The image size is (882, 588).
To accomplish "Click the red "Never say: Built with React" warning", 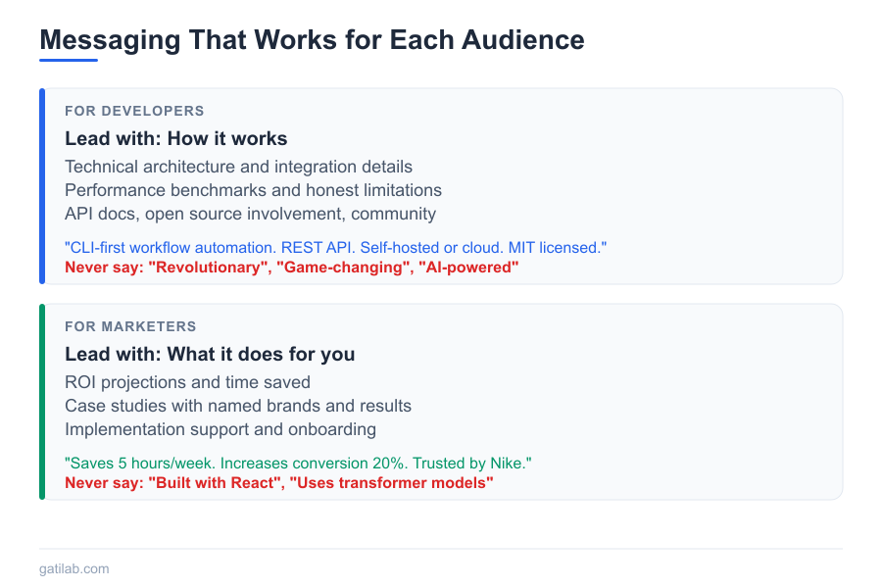I will (x=278, y=482).
